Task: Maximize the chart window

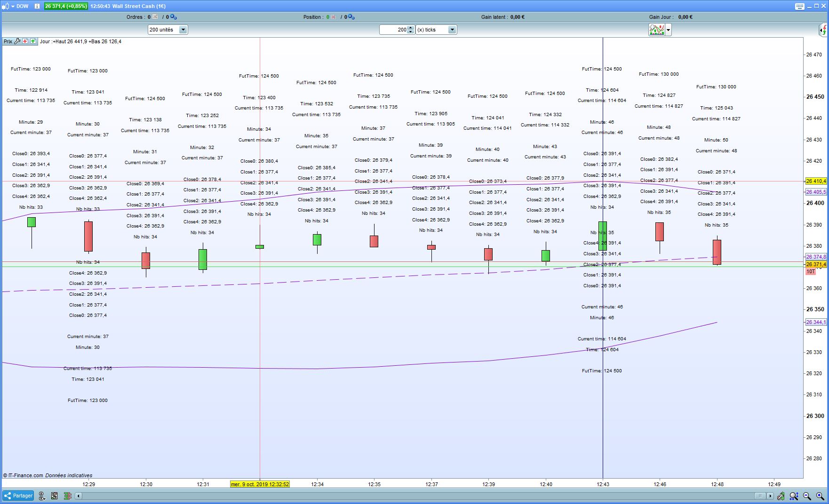Action: [816, 6]
